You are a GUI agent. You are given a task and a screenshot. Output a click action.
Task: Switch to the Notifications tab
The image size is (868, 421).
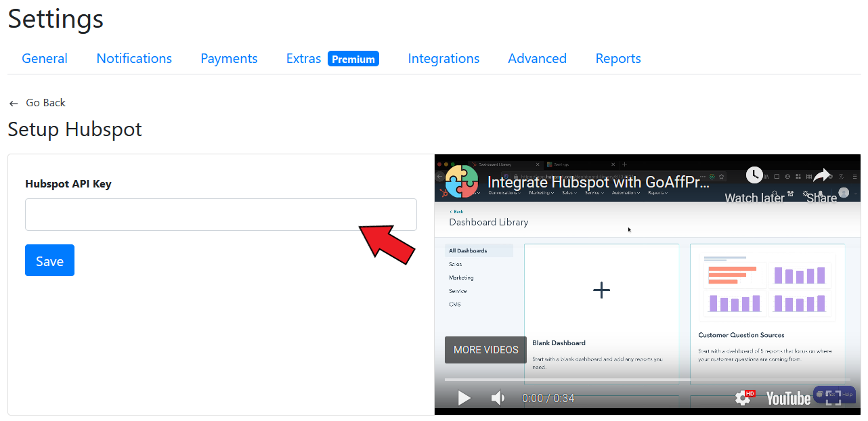pos(134,59)
